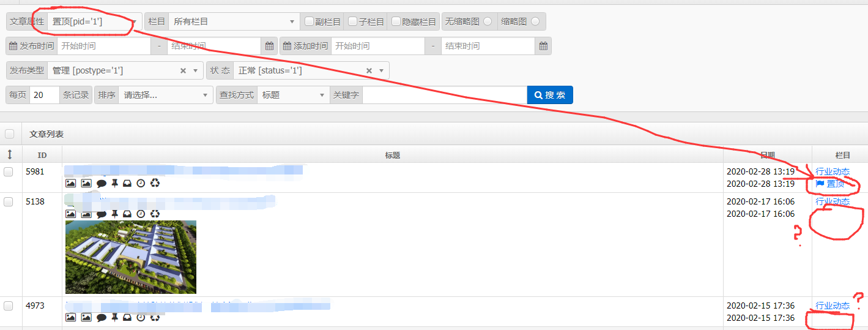
Task: Click the first picture icon in row 5981
Action: [71, 183]
